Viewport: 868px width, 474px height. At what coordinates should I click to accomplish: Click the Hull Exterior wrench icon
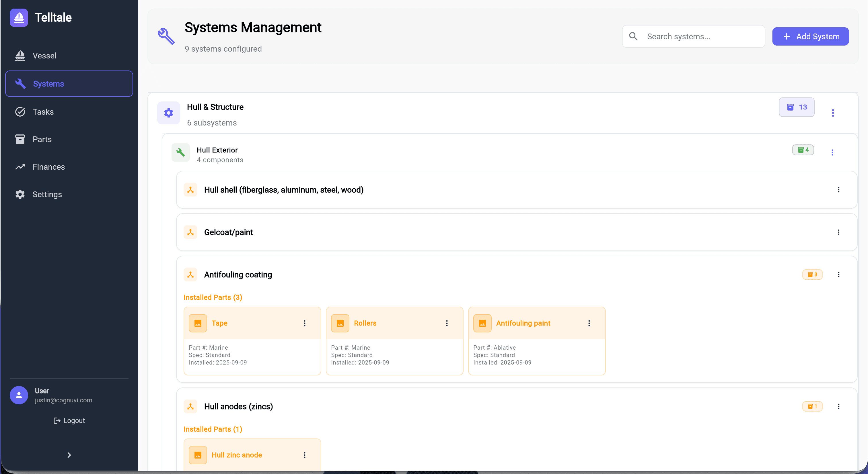click(181, 152)
